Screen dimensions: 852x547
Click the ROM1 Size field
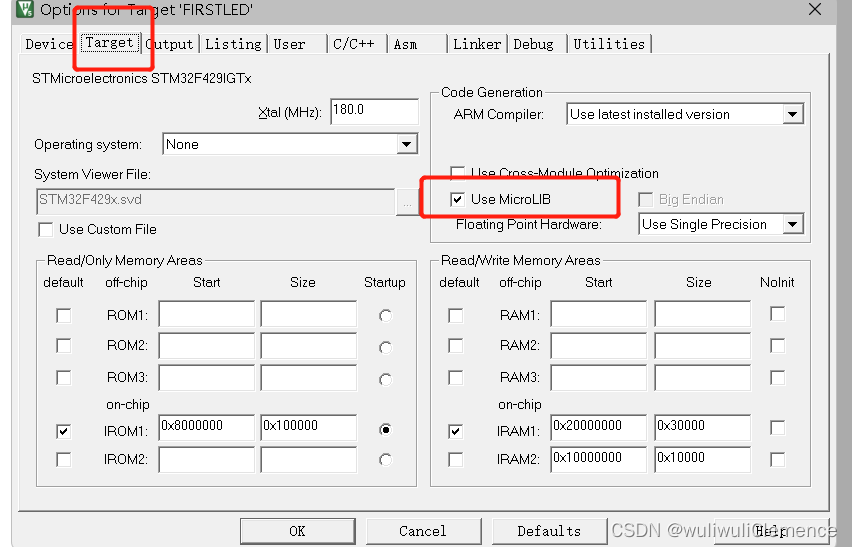click(x=309, y=314)
